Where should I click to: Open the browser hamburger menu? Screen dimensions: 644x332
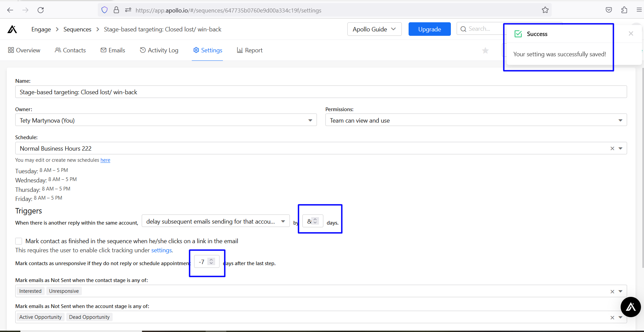(x=639, y=10)
